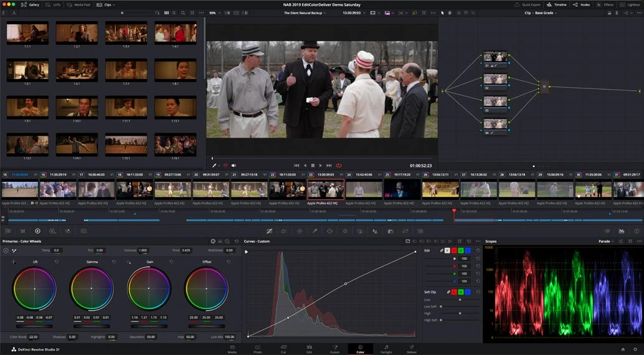
Task: Toggle the red channel curve button
Action: click(x=454, y=250)
